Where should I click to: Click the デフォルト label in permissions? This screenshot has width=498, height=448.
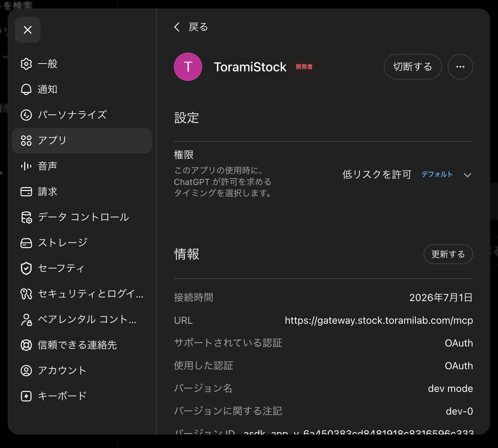click(437, 174)
